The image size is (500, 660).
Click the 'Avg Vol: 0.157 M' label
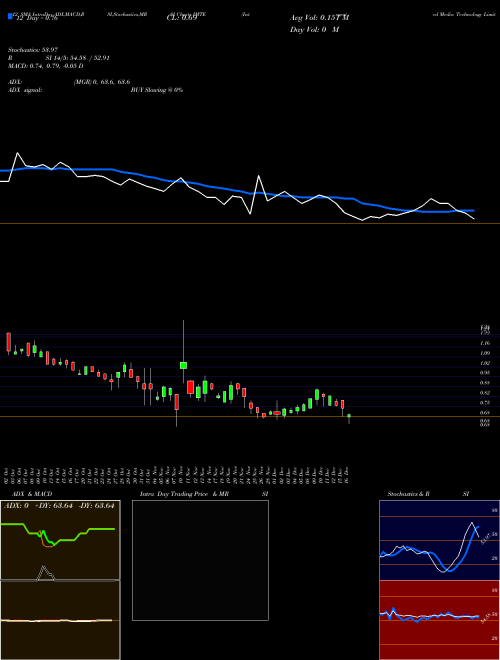tap(319, 18)
